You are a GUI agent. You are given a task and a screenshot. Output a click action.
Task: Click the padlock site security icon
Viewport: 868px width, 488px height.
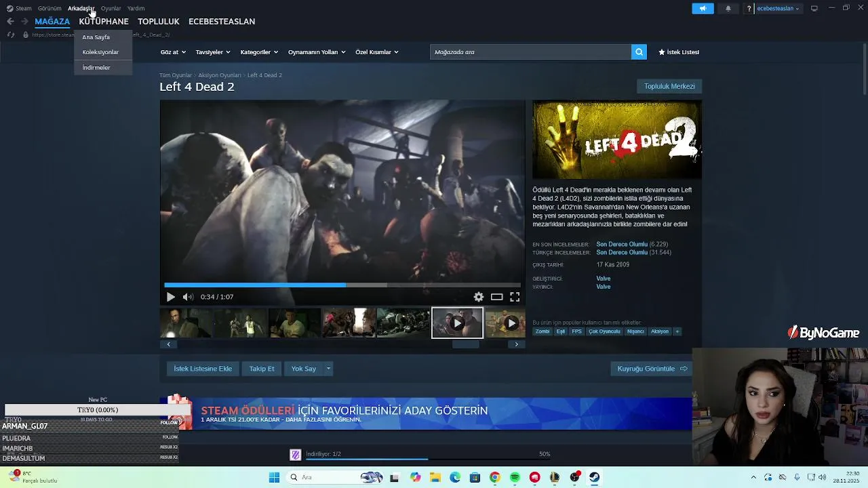(x=25, y=35)
